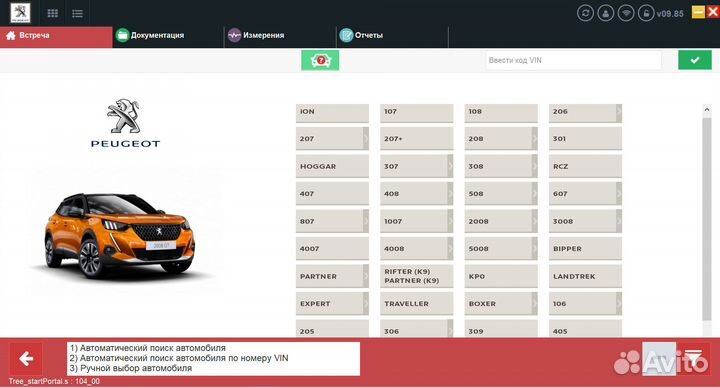Expand the 206 model arrow
The width and height of the screenshot is (720, 388).
click(619, 112)
